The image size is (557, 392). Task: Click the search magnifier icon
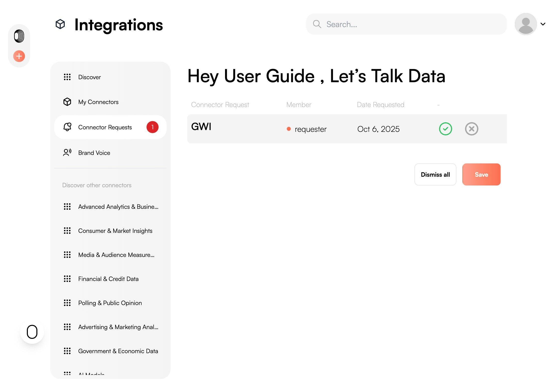tap(317, 24)
